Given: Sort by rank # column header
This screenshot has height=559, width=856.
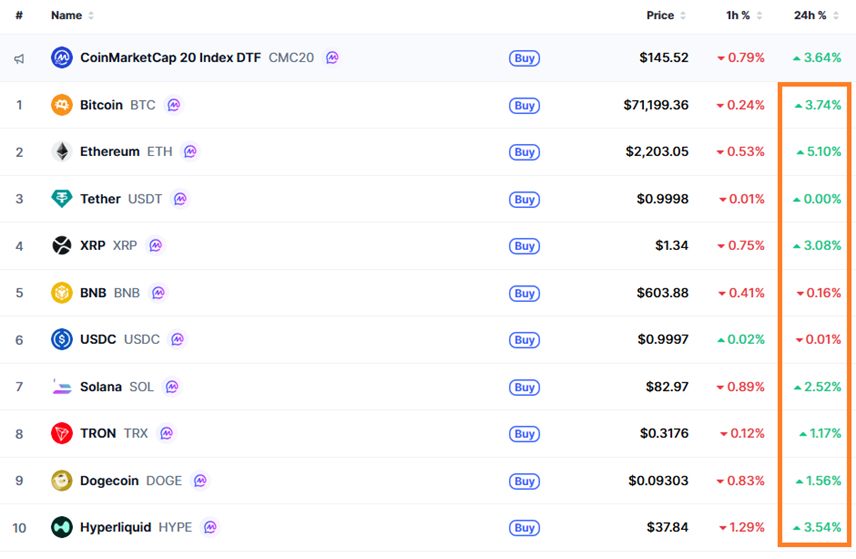Looking at the screenshot, I should tap(19, 16).
